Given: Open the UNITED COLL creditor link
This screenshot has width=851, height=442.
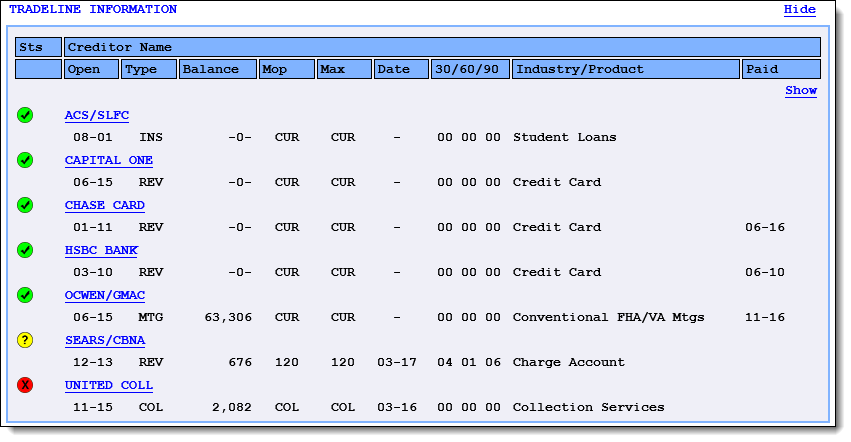Looking at the screenshot, I should coord(109,386).
